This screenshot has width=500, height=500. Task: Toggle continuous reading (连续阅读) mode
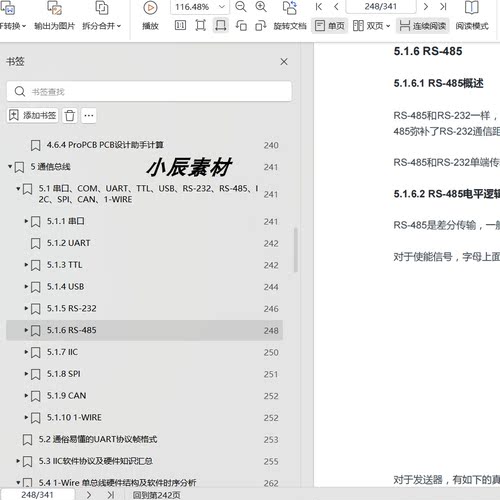pos(423,25)
